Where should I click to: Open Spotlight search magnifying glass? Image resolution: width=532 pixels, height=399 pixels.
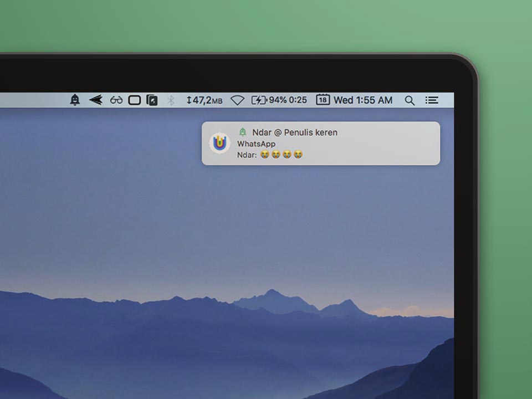pos(410,100)
